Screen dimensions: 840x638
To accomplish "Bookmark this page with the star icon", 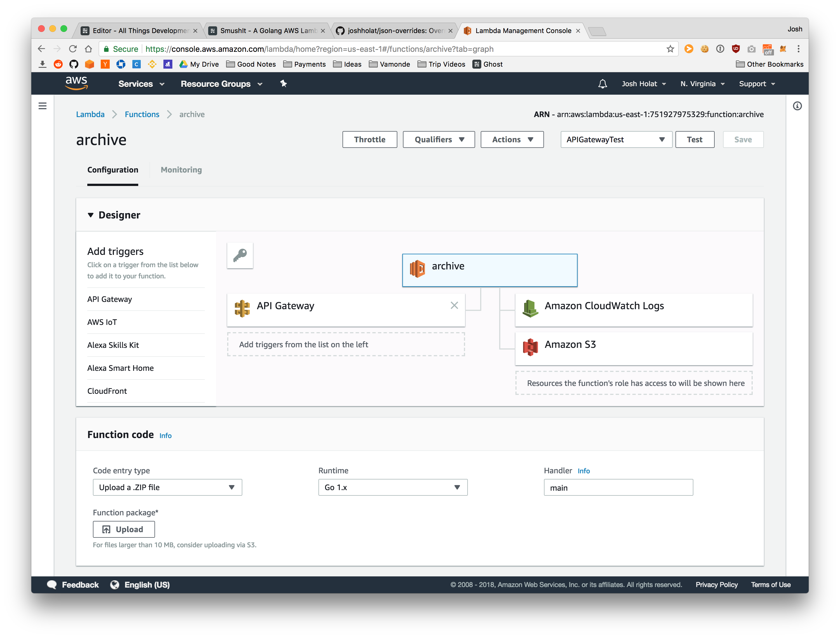I will (670, 49).
